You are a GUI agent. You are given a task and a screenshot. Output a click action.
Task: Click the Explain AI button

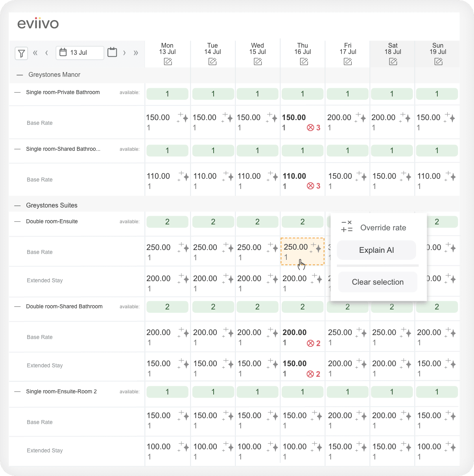[x=376, y=250]
